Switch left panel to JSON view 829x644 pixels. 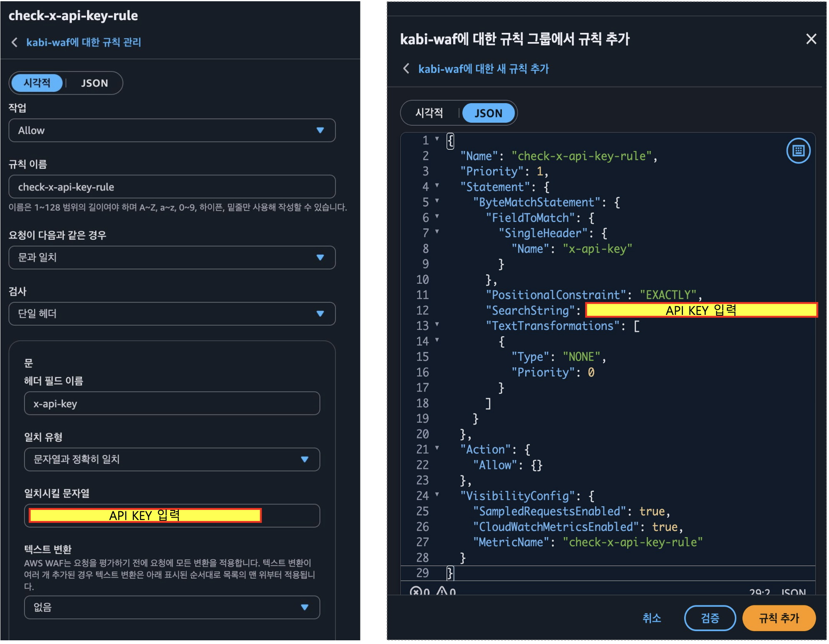click(94, 83)
